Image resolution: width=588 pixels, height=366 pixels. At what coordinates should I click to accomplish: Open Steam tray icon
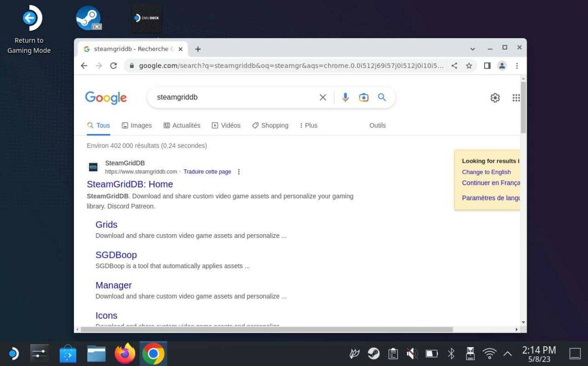[x=374, y=354]
